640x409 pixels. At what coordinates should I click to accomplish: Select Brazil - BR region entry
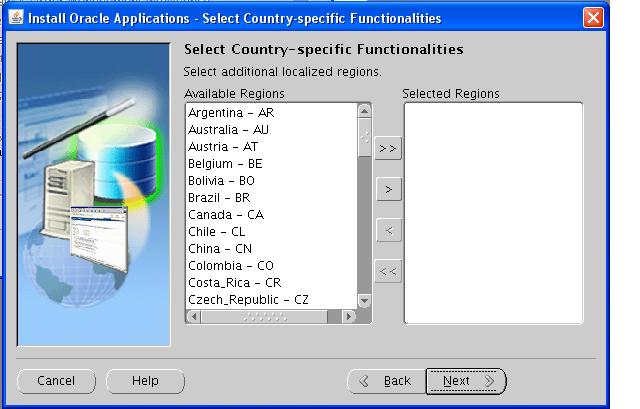pyautogui.click(x=217, y=198)
